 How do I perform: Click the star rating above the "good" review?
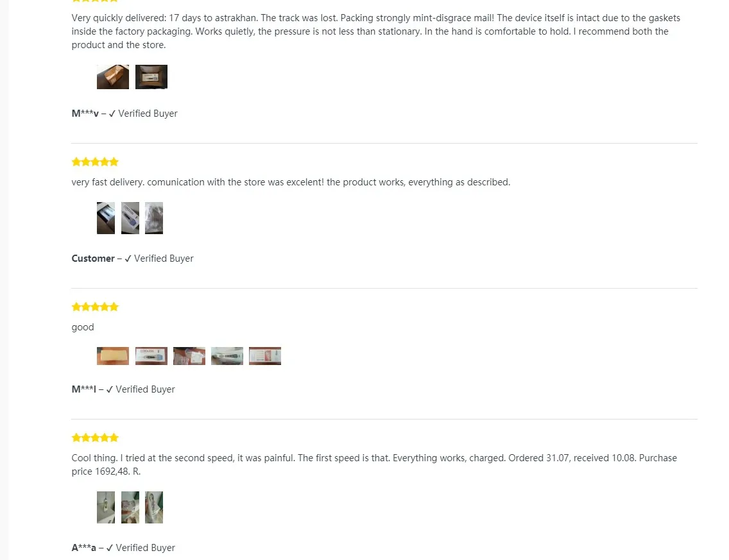tap(95, 307)
